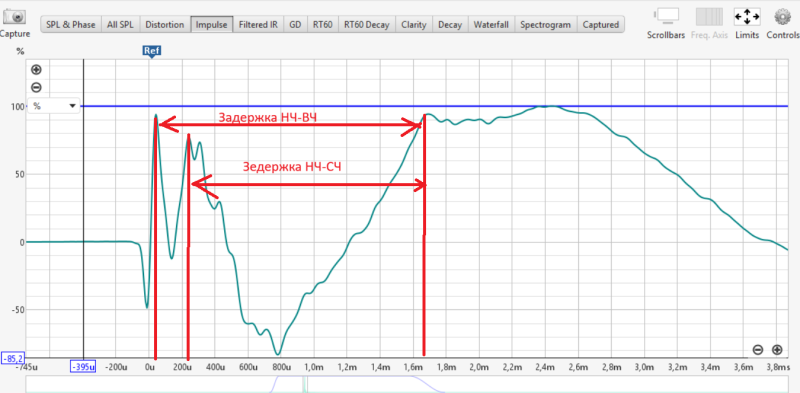
Task: Switch to the SPL & Phase tab
Action: pos(71,24)
